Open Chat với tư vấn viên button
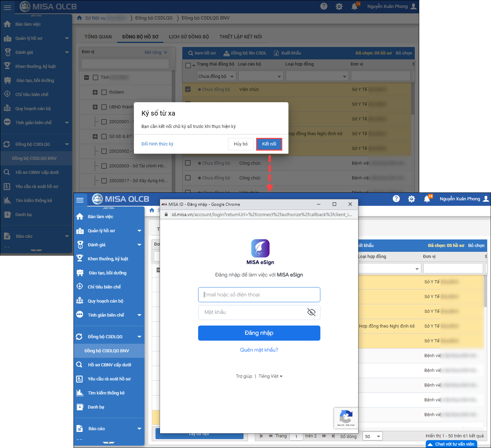This screenshot has width=491, height=448. tap(452, 444)
